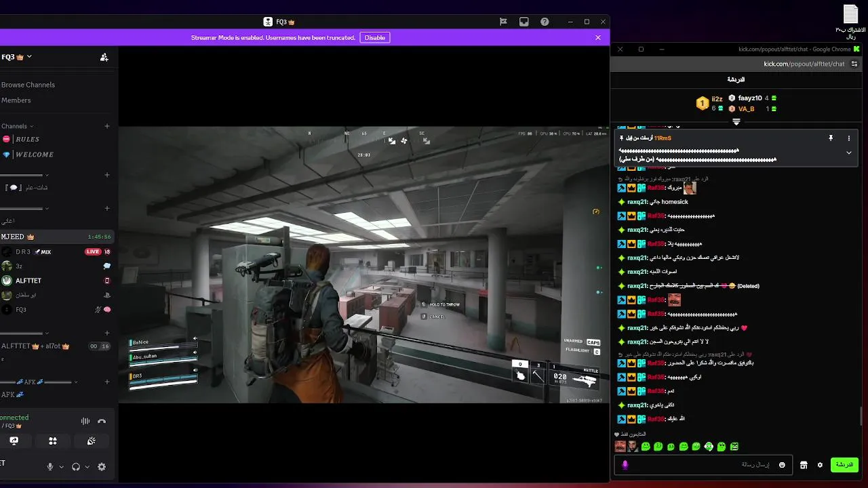The image size is (868, 488).
Task: Unpin the message via pin icon
Action: tap(831, 138)
